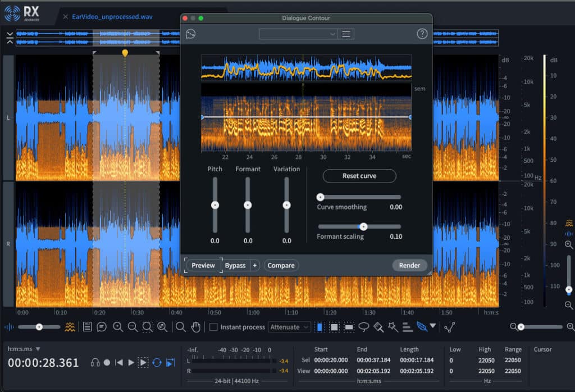The image size is (575, 392).
Task: Select the Lasso selection tool
Action: coord(364,327)
